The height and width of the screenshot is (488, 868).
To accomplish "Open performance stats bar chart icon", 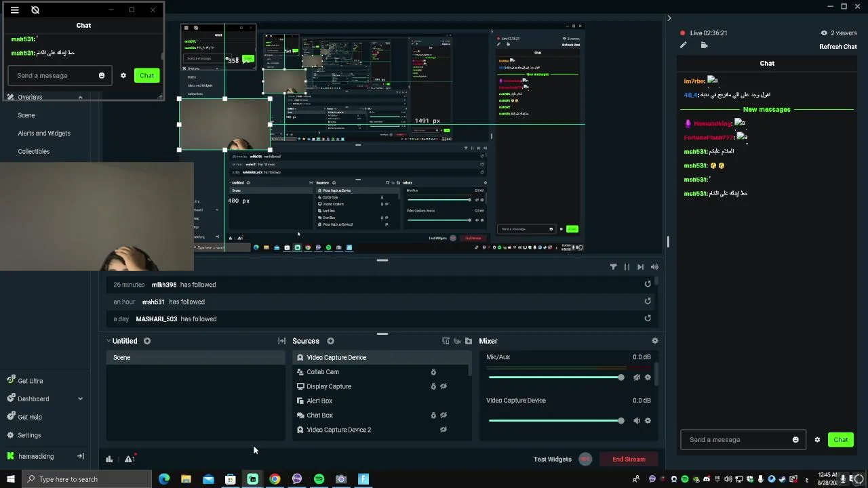I will coord(109,459).
